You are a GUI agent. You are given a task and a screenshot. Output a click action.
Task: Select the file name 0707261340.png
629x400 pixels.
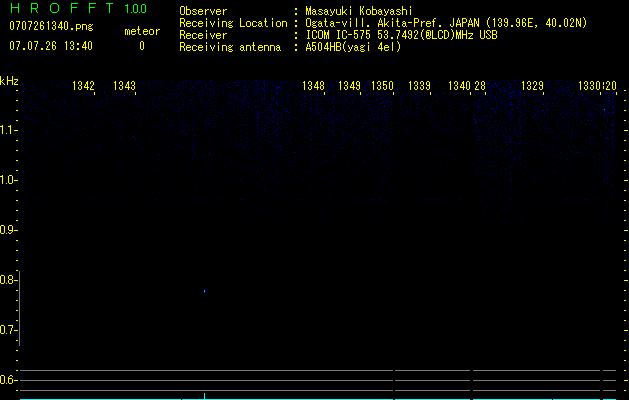[51, 26]
